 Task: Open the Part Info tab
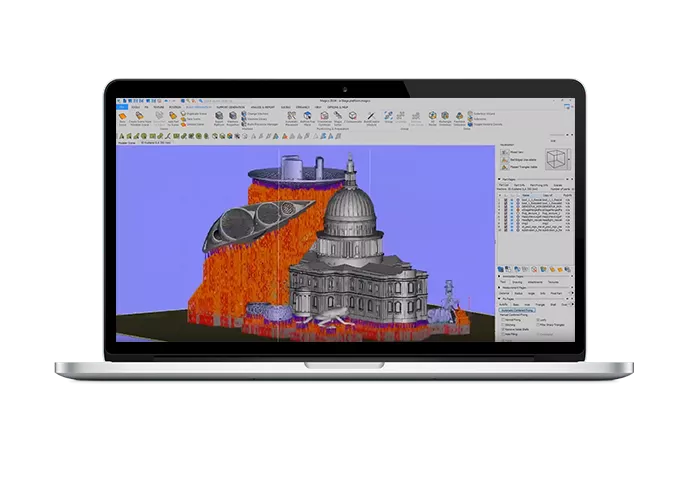519,185
